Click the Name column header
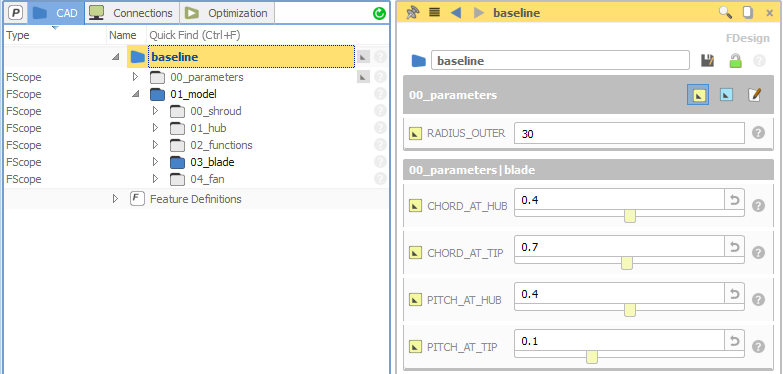This screenshot has height=374, width=783. (x=122, y=35)
